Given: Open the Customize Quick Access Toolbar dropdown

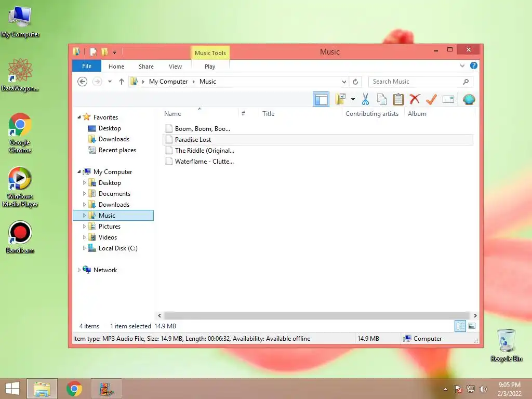Looking at the screenshot, I should pos(115,52).
